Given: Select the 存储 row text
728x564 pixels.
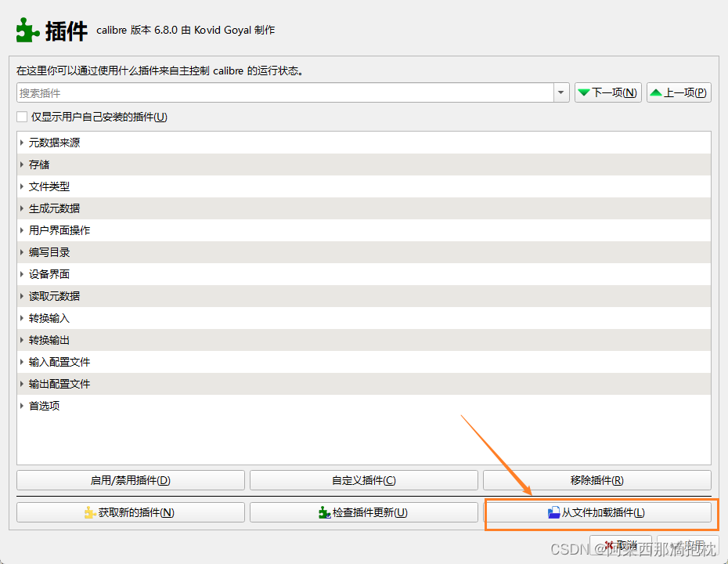Looking at the screenshot, I should click(x=39, y=164).
